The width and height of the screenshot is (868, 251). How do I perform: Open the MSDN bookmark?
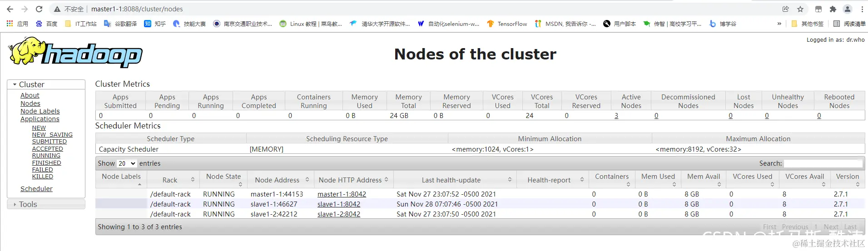click(x=565, y=24)
